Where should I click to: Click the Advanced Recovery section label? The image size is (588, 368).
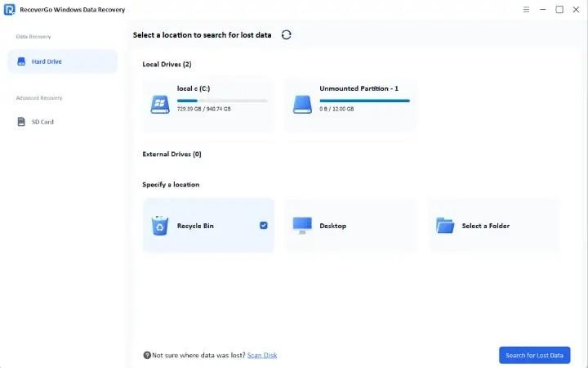pos(39,98)
